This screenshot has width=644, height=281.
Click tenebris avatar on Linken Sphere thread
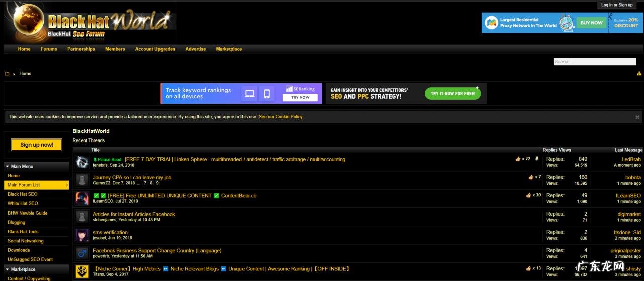click(82, 162)
